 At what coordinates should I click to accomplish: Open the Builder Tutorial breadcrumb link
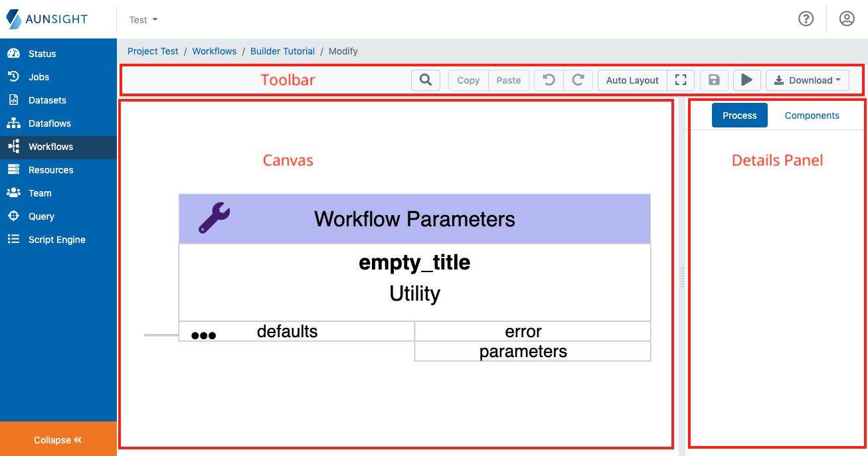tap(282, 51)
